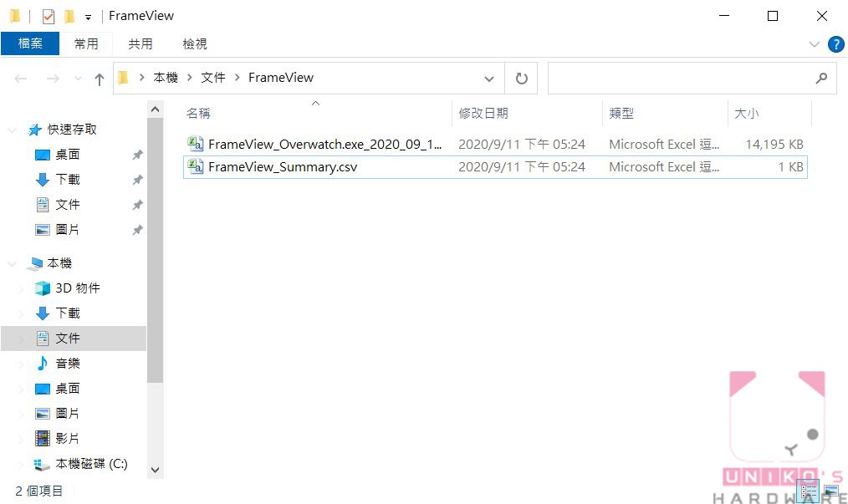Open pinned 下載 under 快速存取

tap(68, 180)
